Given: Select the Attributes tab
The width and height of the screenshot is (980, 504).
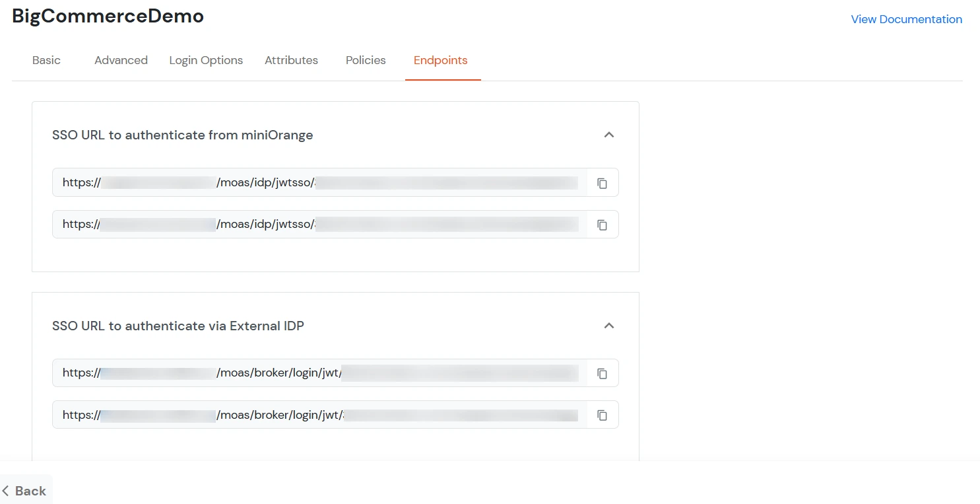Looking at the screenshot, I should (x=291, y=60).
